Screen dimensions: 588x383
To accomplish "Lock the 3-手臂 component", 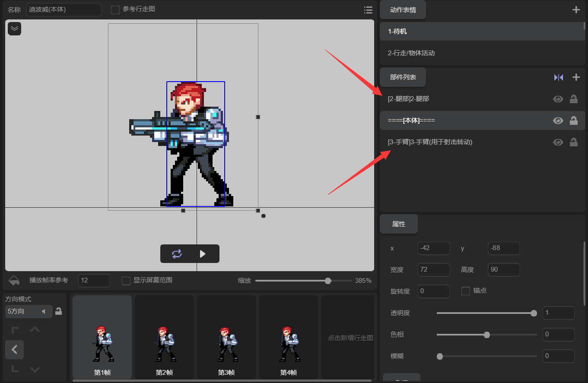I will click(574, 142).
